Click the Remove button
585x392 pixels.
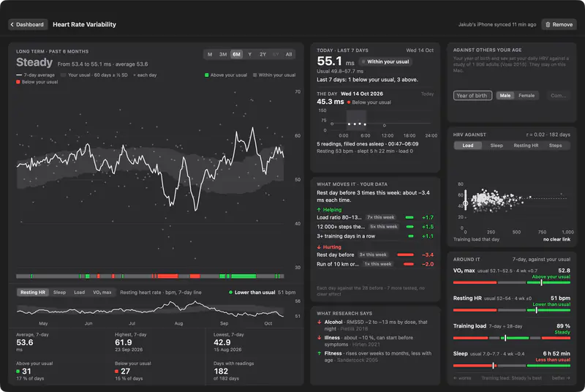[x=559, y=25]
